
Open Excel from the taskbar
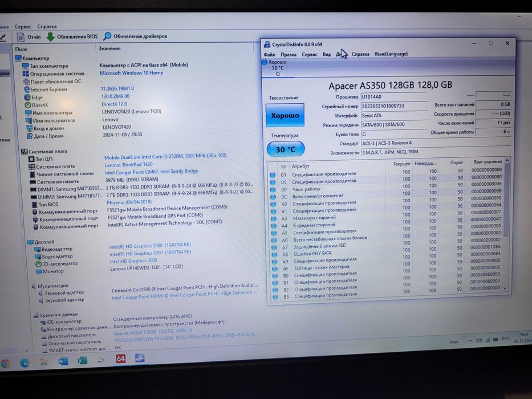[x=82, y=361]
